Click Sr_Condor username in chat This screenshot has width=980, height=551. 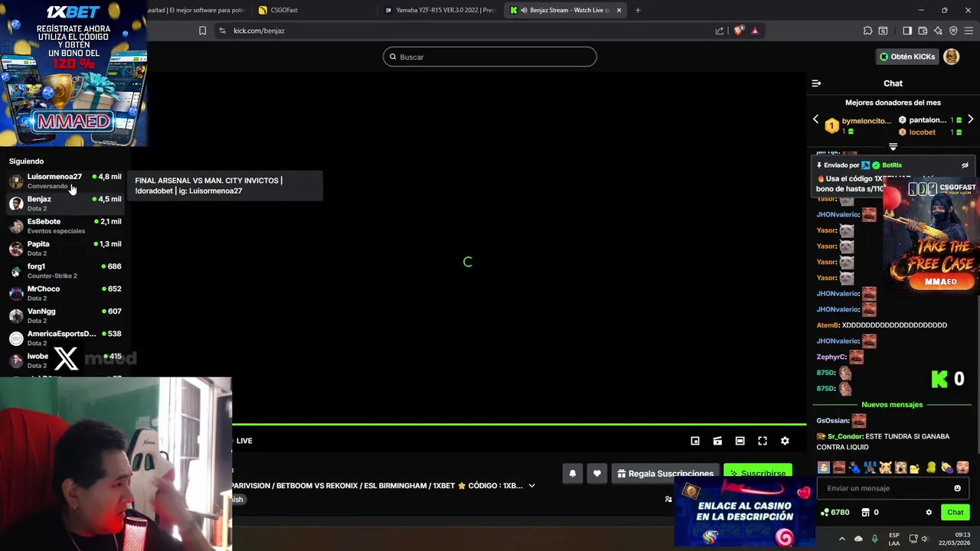[845, 436]
